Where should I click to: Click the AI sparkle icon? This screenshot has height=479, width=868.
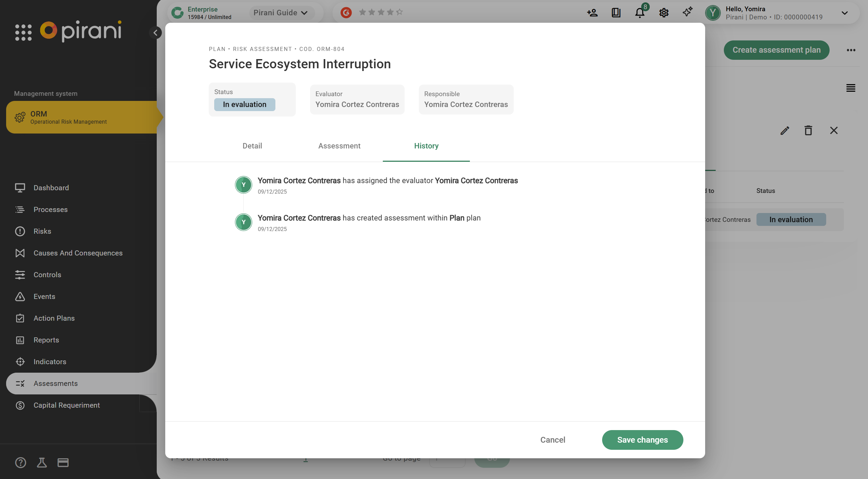click(x=687, y=12)
